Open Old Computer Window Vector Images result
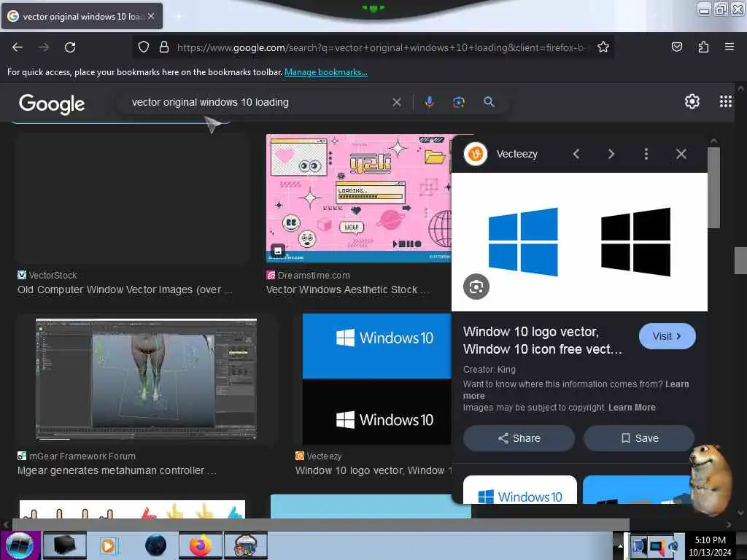 click(125, 289)
